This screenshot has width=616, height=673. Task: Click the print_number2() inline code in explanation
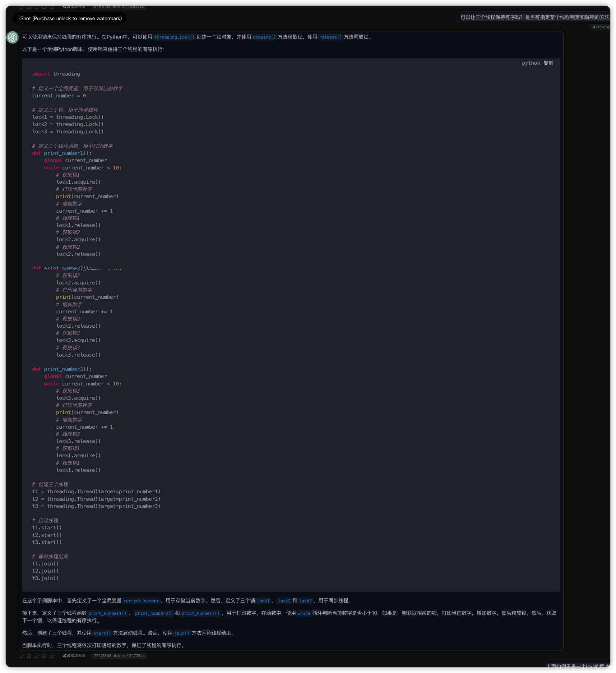(x=154, y=613)
